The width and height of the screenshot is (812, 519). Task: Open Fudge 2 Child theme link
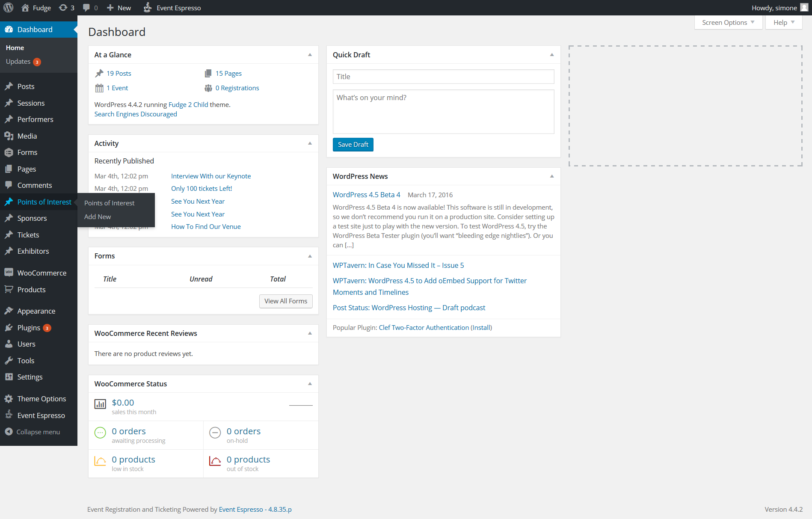(188, 105)
